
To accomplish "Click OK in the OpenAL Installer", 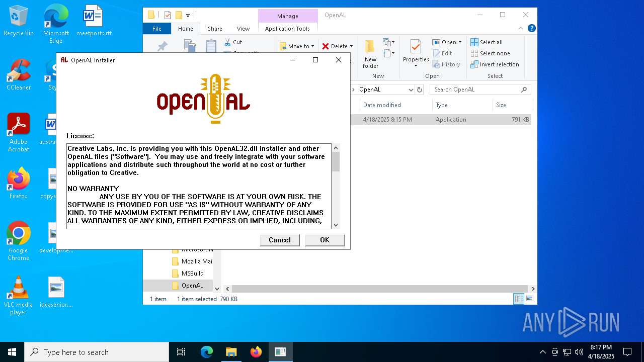I will click(x=325, y=240).
